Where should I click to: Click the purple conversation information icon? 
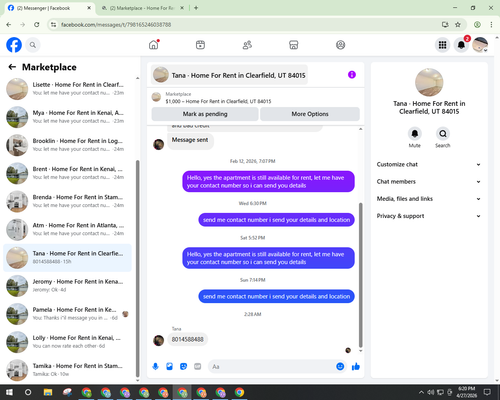tap(352, 75)
